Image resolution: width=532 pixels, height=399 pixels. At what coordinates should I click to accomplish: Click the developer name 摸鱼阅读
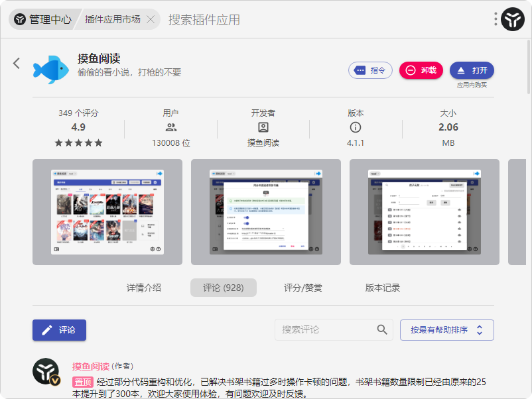[x=263, y=142]
